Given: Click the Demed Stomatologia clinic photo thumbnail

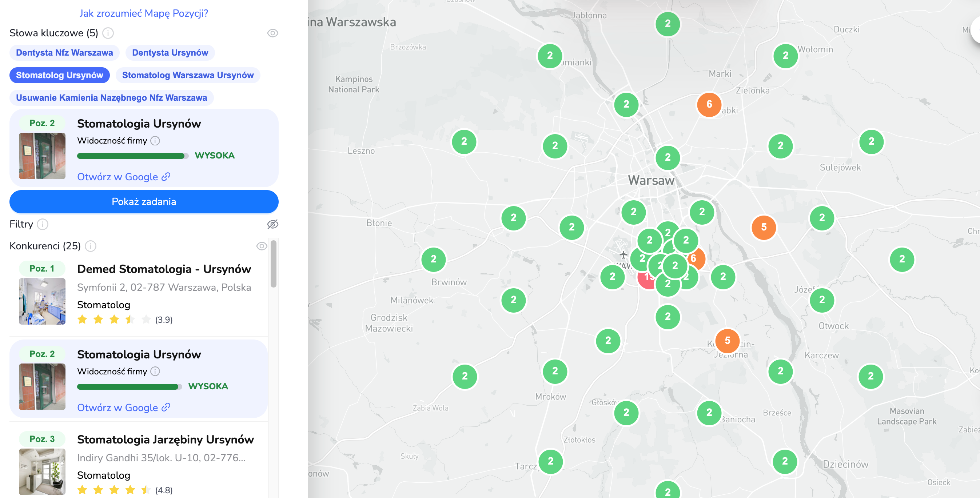Looking at the screenshot, I should 42,301.
